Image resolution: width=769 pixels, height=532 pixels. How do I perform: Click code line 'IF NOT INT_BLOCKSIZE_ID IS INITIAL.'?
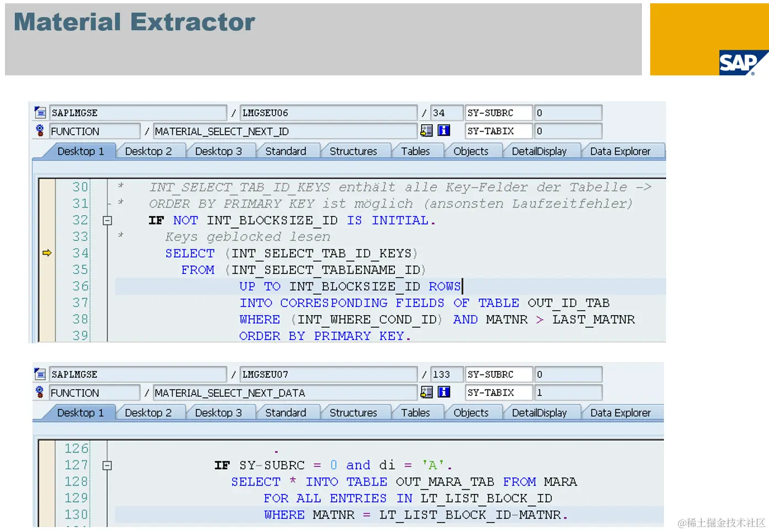pyautogui.click(x=292, y=221)
